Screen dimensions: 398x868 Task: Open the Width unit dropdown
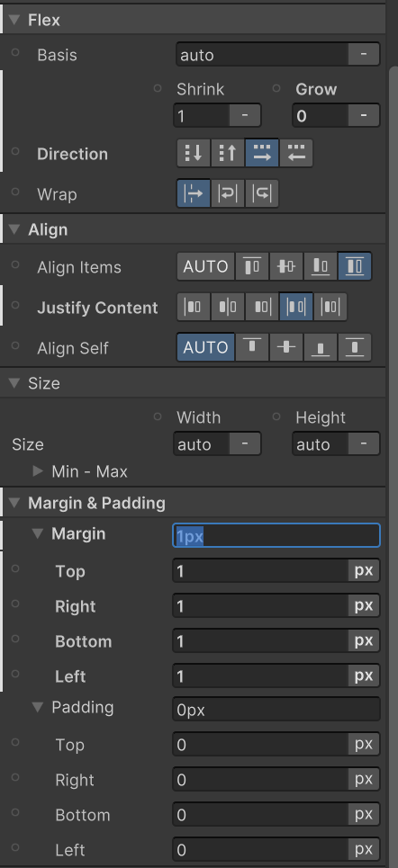click(x=244, y=444)
